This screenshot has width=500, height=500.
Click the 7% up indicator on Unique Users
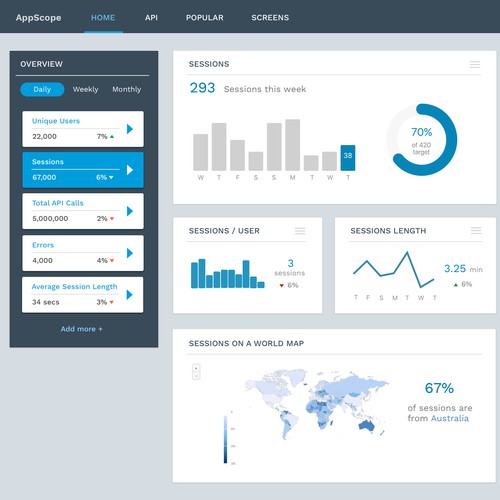[105, 136]
